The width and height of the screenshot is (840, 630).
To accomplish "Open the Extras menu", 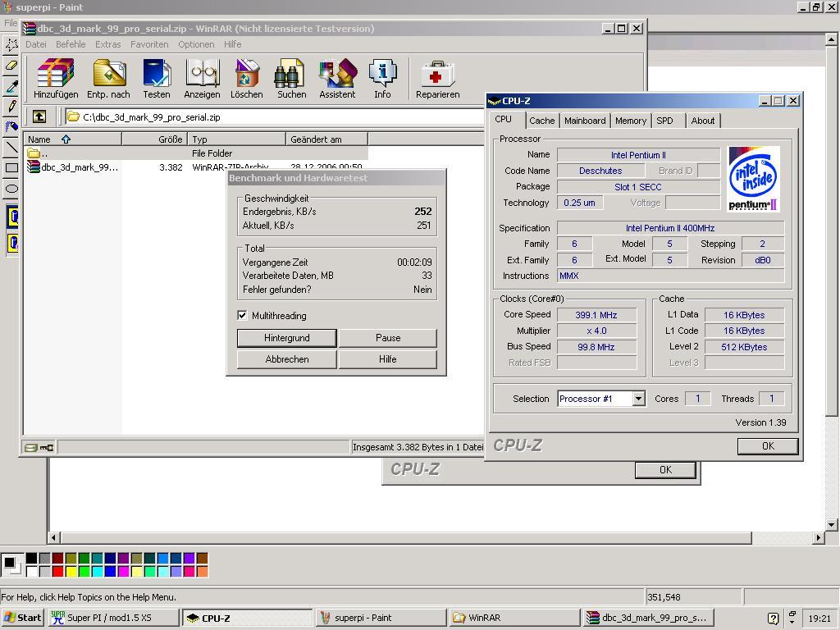I will tap(107, 44).
